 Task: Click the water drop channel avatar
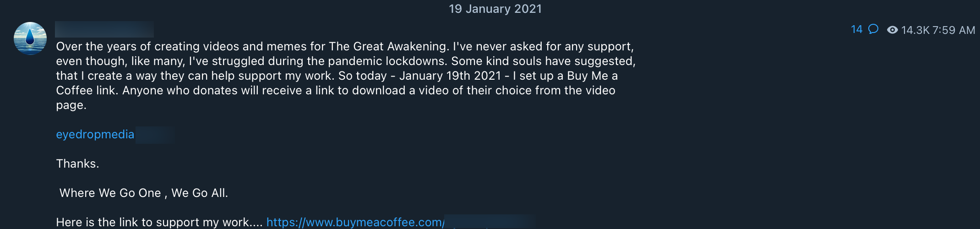(x=30, y=38)
